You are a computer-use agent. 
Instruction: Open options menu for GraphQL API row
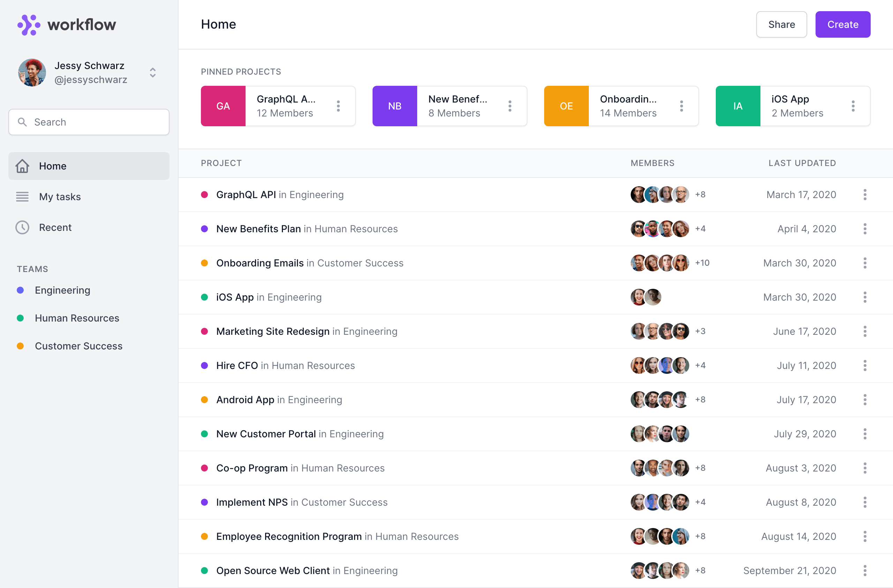(865, 195)
